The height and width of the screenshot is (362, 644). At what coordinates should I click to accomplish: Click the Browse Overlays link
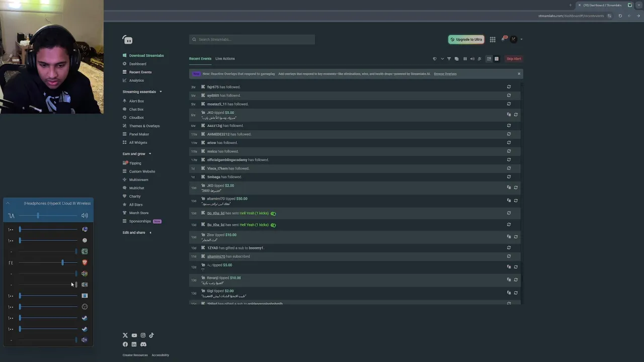click(445, 74)
